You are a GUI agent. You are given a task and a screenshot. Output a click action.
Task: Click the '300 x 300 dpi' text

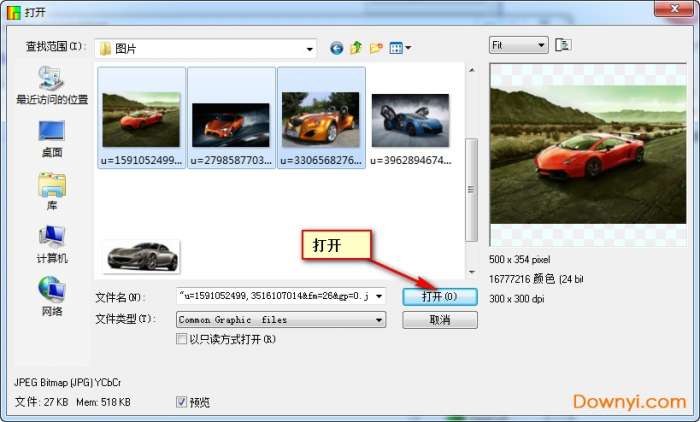[517, 299]
